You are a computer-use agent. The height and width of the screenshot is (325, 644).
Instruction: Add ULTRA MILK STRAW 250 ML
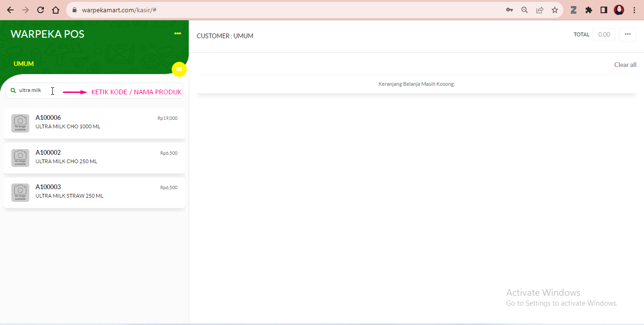click(94, 192)
